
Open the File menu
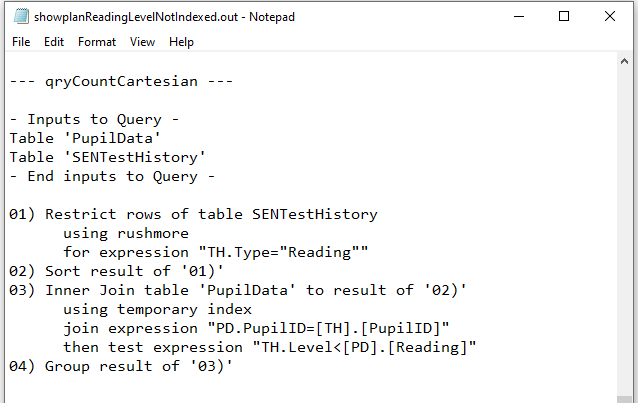[x=21, y=42]
